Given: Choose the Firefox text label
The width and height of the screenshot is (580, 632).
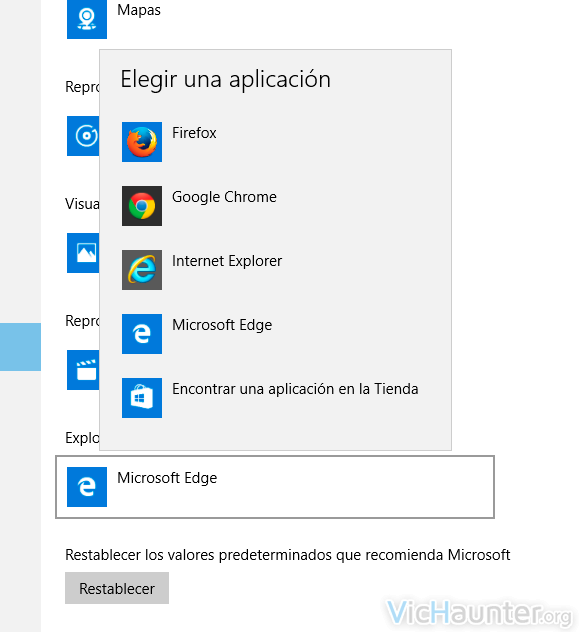Looking at the screenshot, I should coord(194,133).
